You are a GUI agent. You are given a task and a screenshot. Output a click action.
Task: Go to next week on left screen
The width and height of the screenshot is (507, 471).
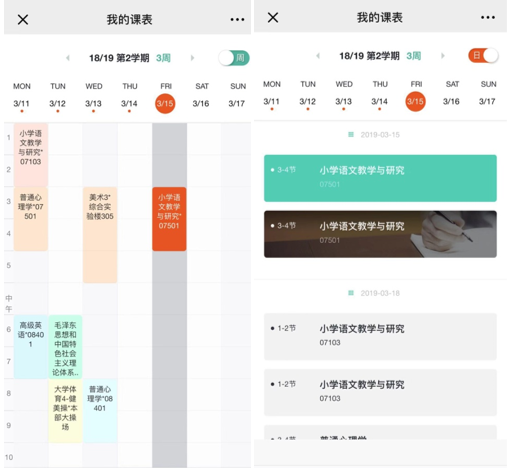tap(192, 58)
